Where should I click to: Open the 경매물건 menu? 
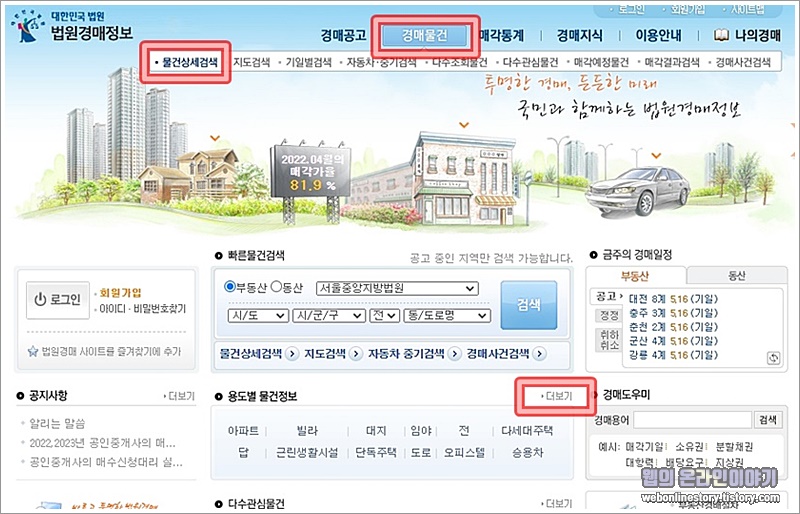point(424,35)
